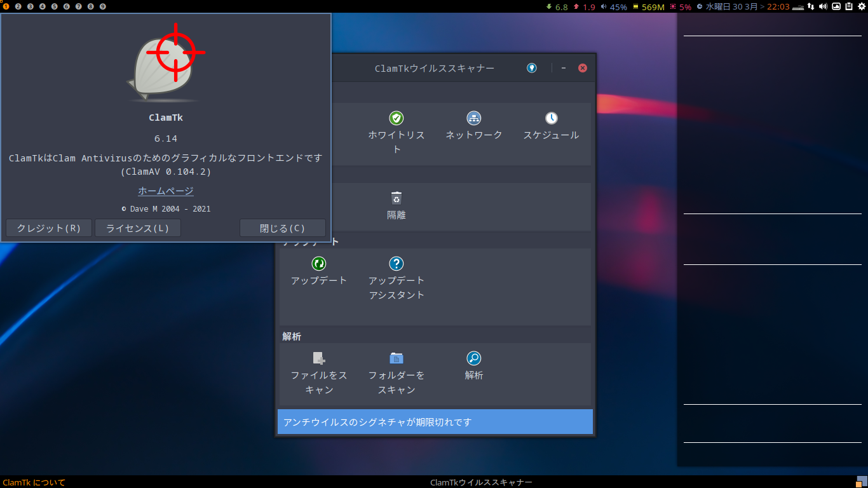868x488 pixels.
Task: Switch to workspace 6 in top panel
Action: tap(67, 6)
